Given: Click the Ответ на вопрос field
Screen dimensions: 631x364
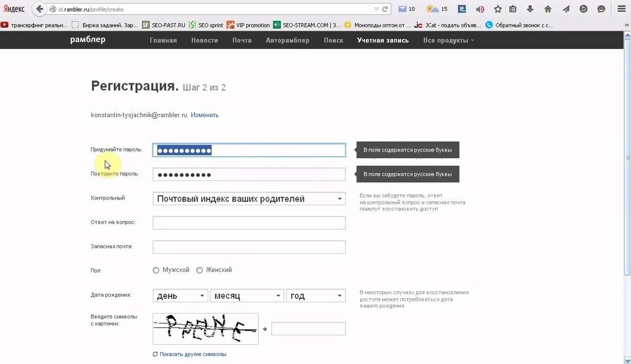Looking at the screenshot, I should point(249,223).
